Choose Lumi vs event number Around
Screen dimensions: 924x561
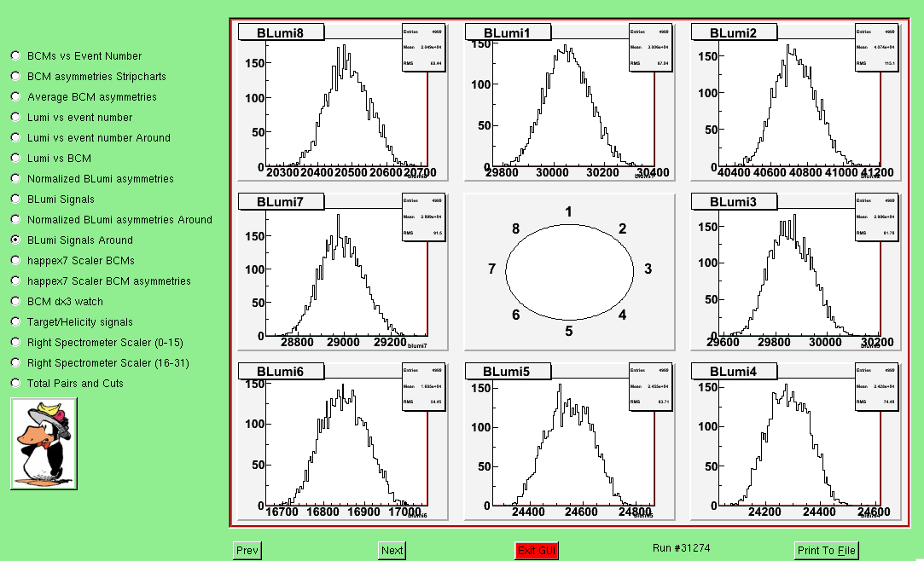click(16, 138)
